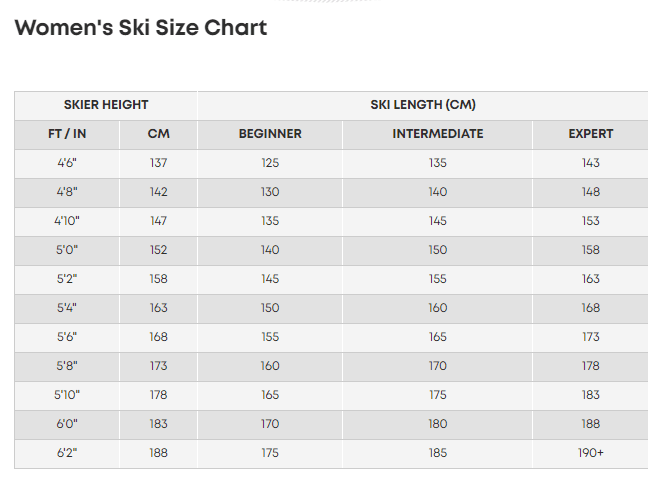Click the 5'8" height cell
The width and height of the screenshot is (659, 494).
67,366
